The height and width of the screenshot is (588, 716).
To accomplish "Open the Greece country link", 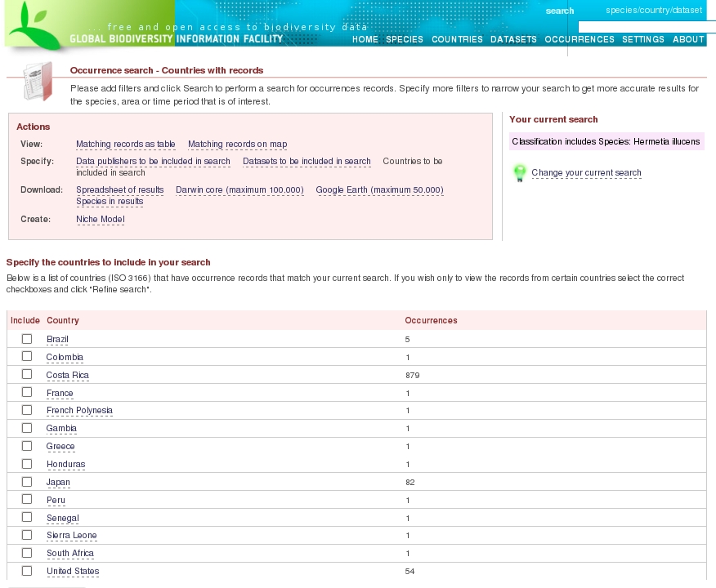I will pos(60,446).
